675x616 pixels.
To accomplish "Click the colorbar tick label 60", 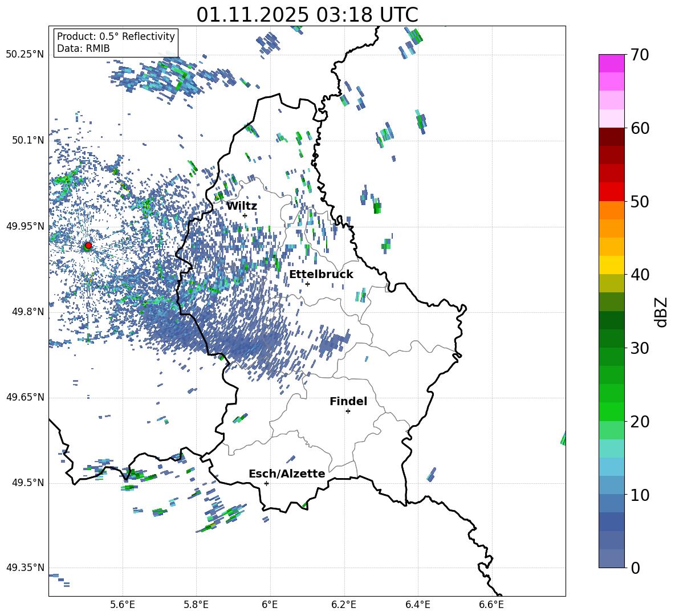I will [x=640, y=128].
